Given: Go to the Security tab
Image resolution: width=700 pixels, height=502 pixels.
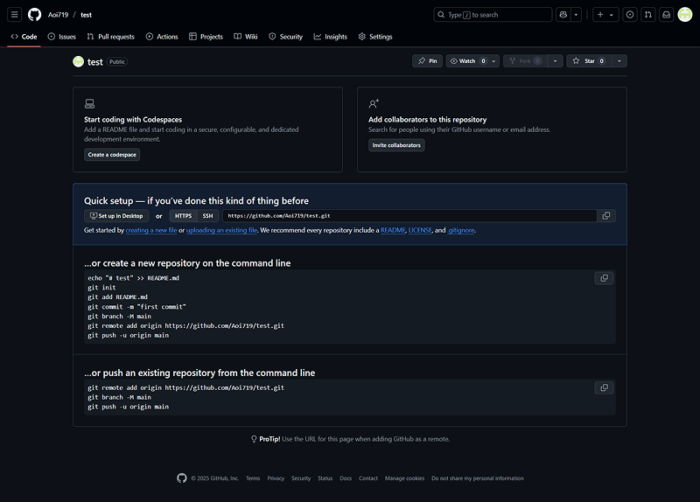Looking at the screenshot, I should (286, 37).
